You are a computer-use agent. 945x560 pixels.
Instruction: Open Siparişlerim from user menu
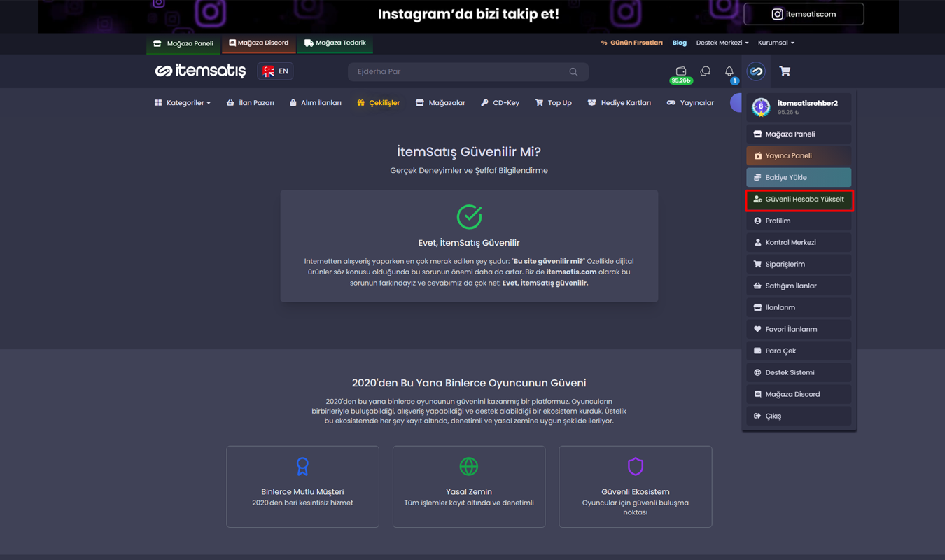click(x=799, y=264)
